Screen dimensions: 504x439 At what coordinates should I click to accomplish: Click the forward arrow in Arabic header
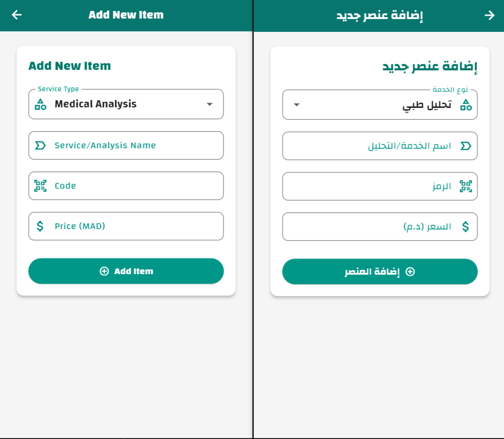[x=489, y=15]
